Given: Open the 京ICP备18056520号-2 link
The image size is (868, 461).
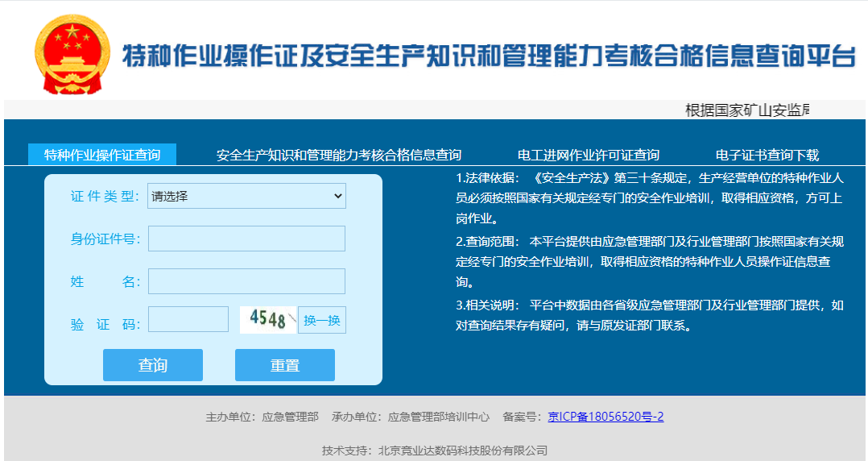Looking at the screenshot, I should tap(606, 417).
